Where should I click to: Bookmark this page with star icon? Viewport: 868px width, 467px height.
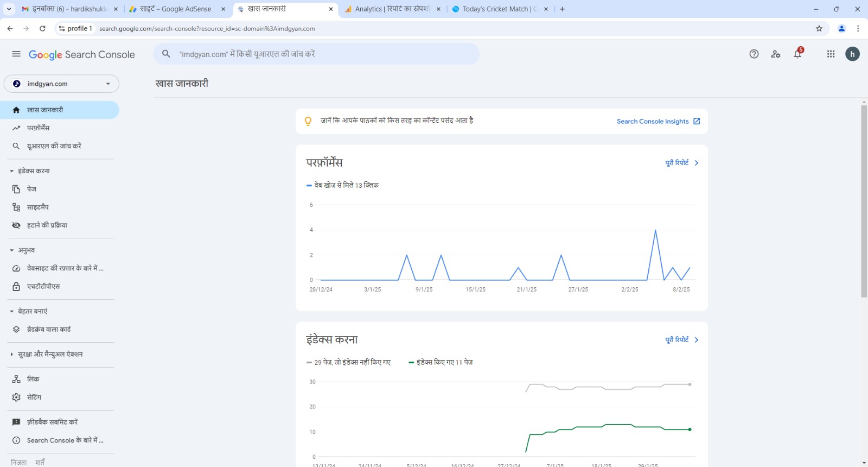click(x=819, y=28)
